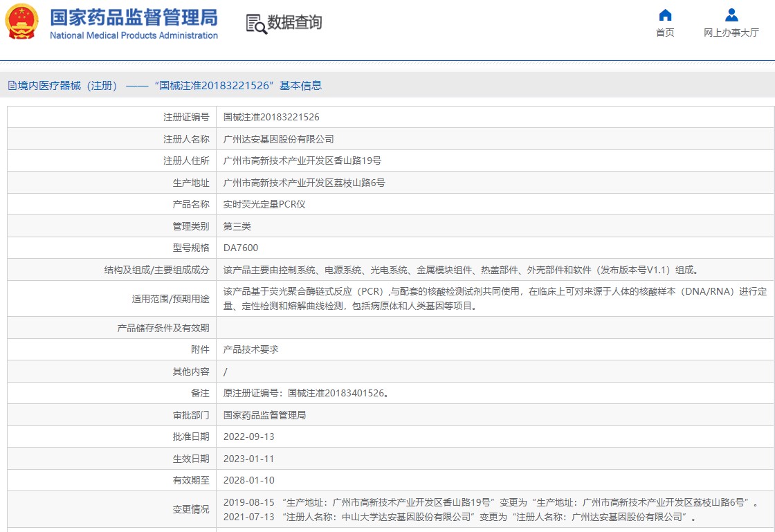Click the 审批部门 field label
This screenshot has height=532, width=775.
pos(191,415)
